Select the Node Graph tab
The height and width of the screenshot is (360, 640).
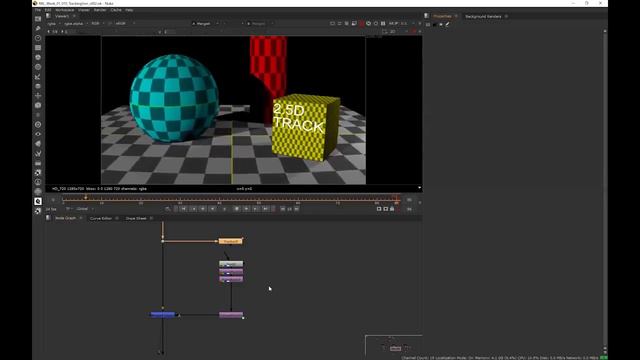point(65,218)
